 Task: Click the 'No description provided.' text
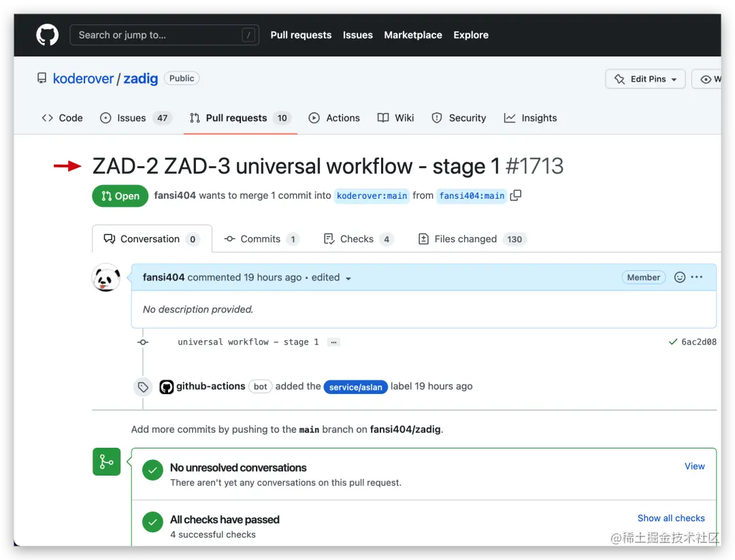pyautogui.click(x=198, y=310)
